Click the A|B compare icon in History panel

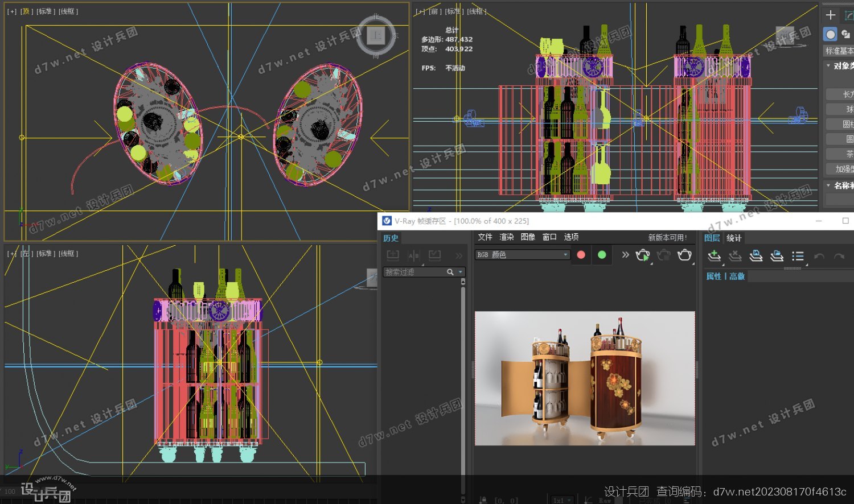point(413,255)
